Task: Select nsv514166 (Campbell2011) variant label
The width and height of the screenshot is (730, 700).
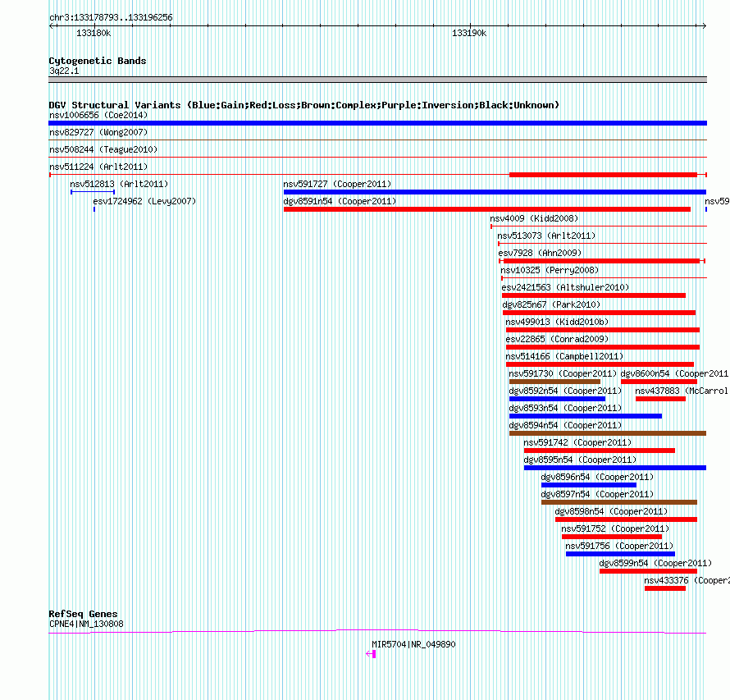Action: point(565,356)
